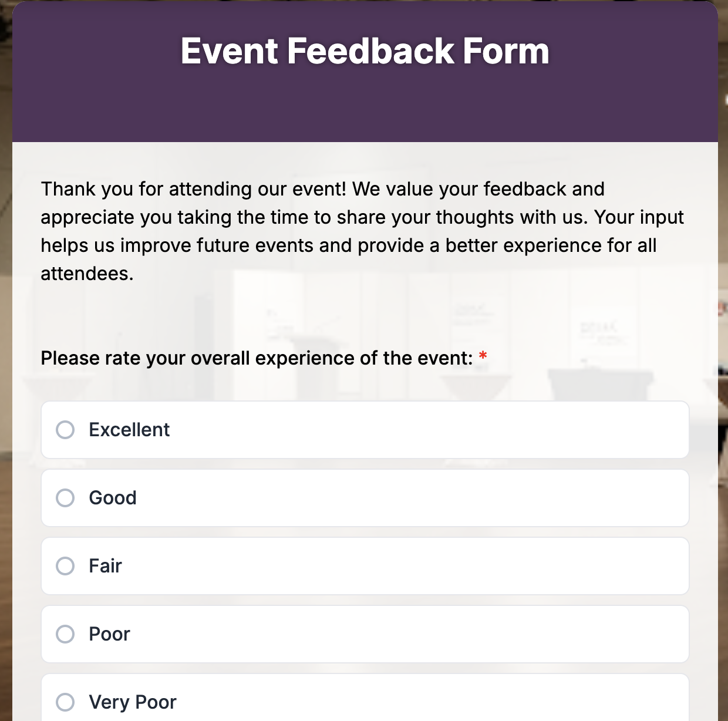Click the circle icon beside Good
The height and width of the screenshot is (721, 728).
coord(66,498)
